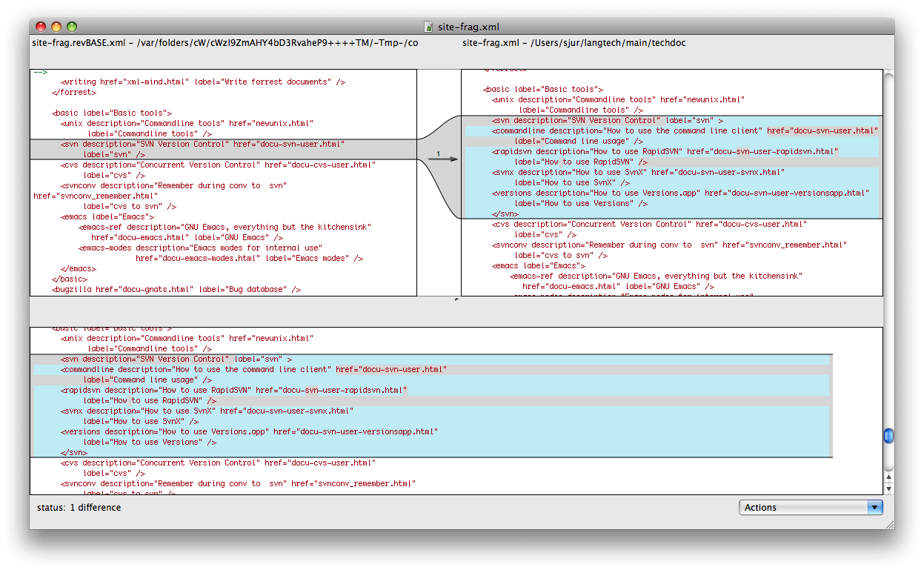Click the bugzilla docu-gnats.html line in left pane

176,289
